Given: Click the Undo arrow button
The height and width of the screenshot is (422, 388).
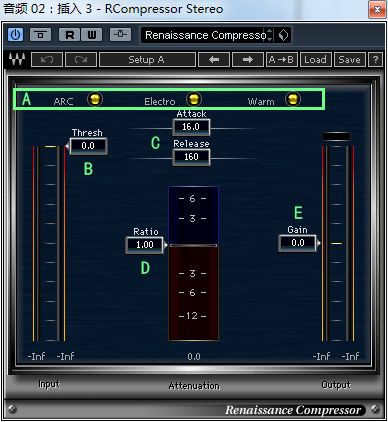Looking at the screenshot, I should 47,60.
